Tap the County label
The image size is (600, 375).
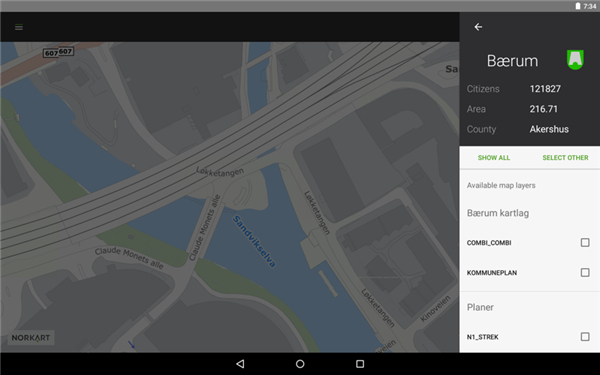[x=481, y=129]
